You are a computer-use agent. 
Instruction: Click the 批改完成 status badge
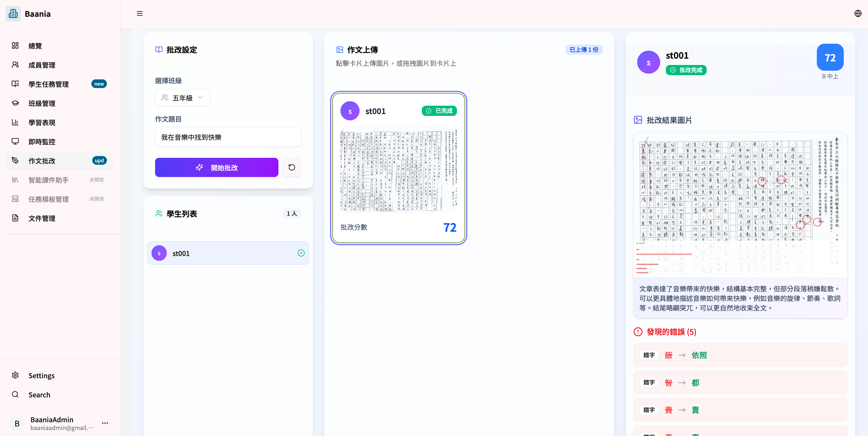686,70
